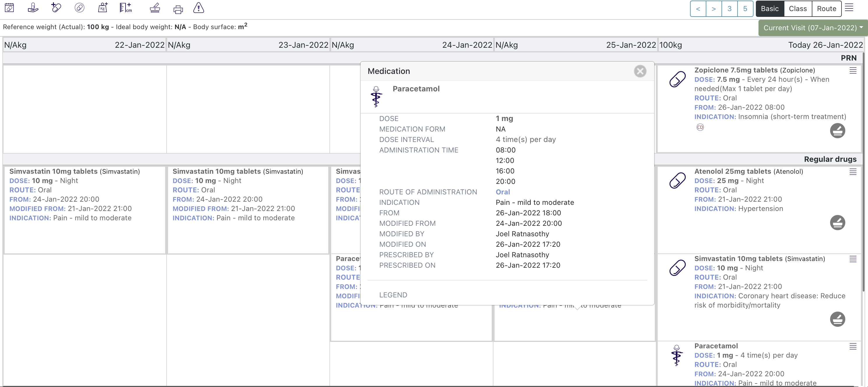Open Zopiclone card hamburger menu
Screen dimensions: 868x387
click(853, 70)
